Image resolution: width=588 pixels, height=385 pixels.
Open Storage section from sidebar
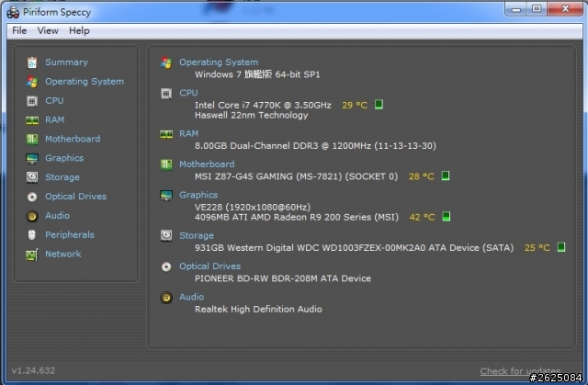[x=62, y=177]
